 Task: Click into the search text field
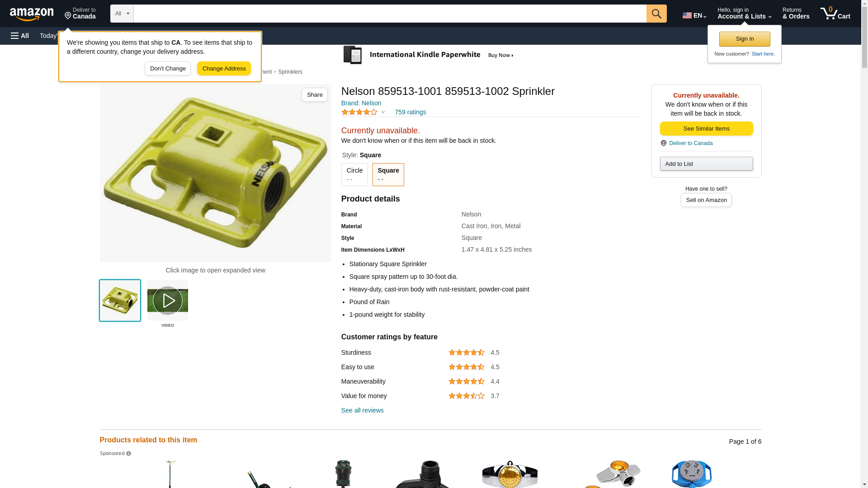390,14
